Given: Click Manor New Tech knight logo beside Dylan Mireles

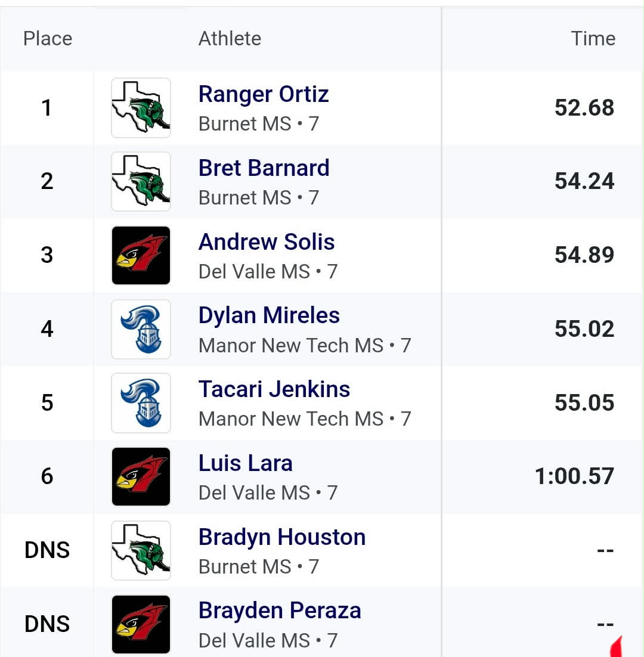Looking at the screenshot, I should click(141, 329).
